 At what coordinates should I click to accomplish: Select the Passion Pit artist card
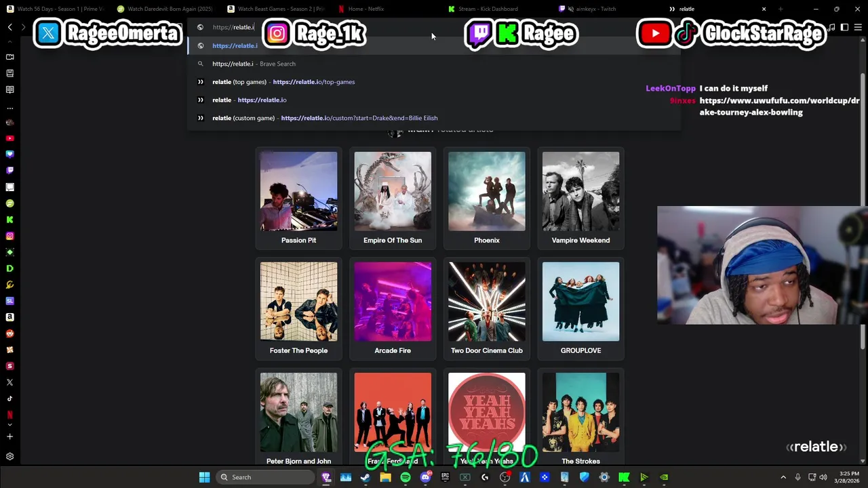298,198
